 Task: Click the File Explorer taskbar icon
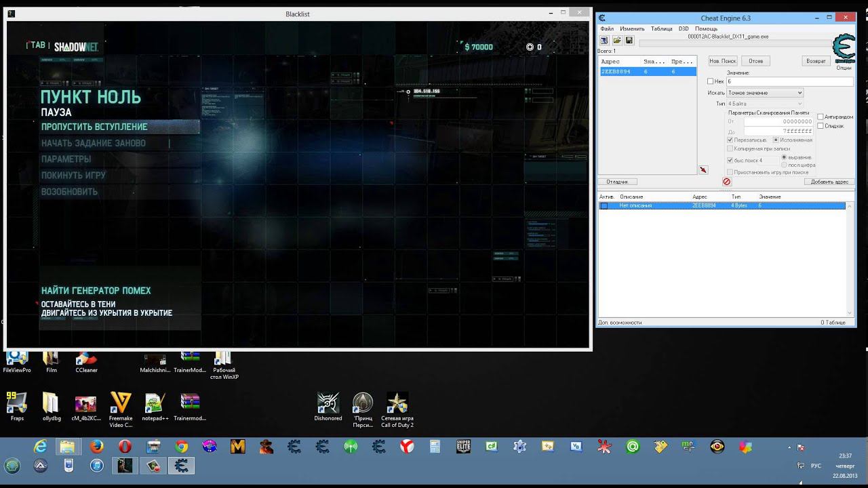tap(68, 447)
